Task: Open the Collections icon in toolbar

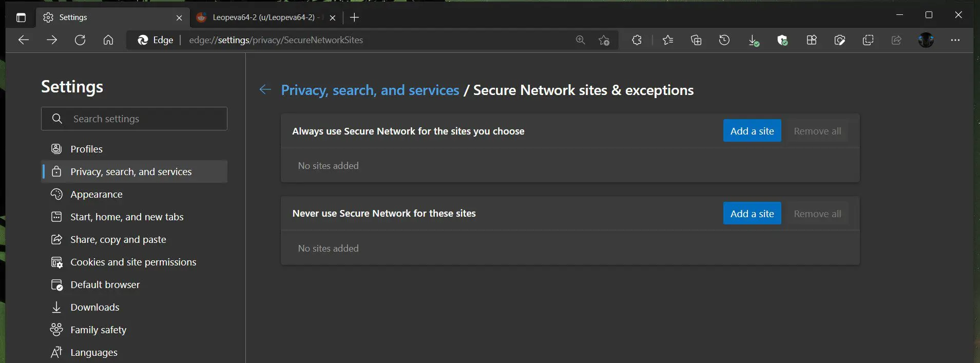Action: point(696,40)
